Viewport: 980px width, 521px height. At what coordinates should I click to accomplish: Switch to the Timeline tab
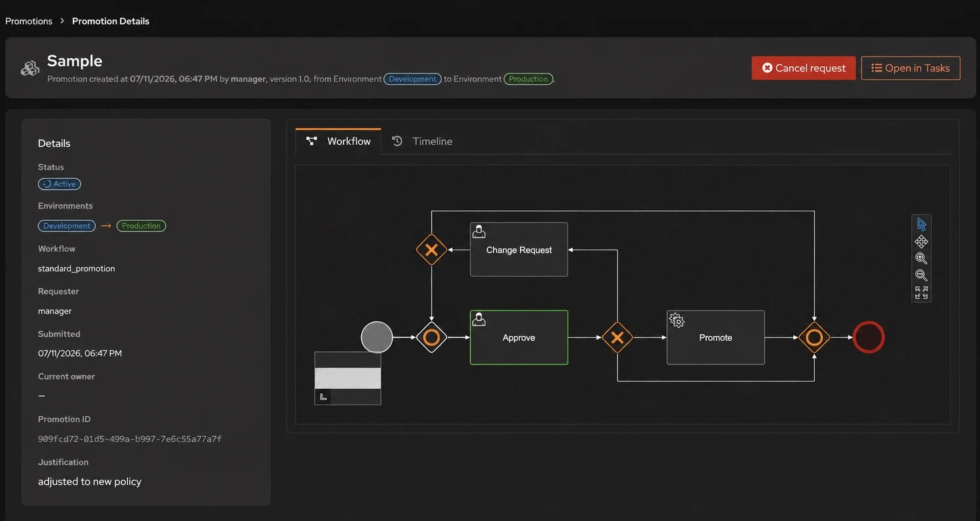422,141
